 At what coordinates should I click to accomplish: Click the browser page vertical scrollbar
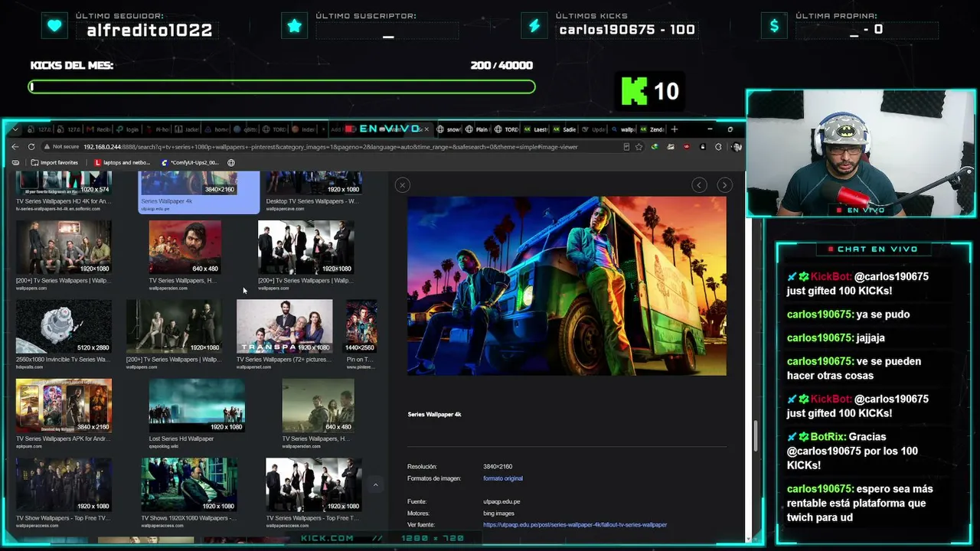click(x=756, y=435)
